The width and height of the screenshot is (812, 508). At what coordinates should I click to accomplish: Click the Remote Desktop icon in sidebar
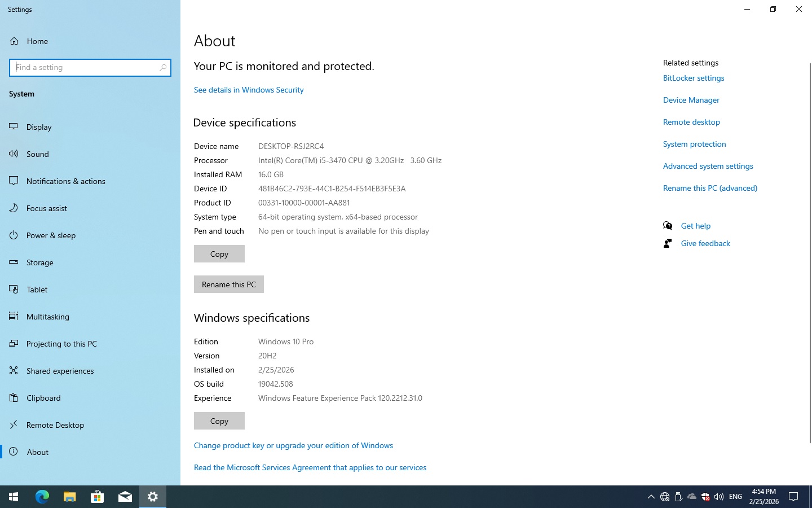(x=14, y=424)
